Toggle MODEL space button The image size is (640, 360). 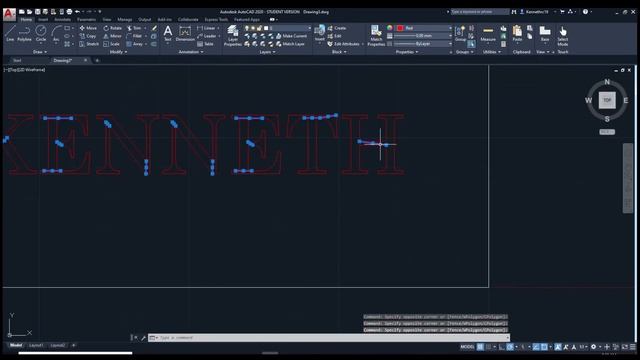pos(467,347)
